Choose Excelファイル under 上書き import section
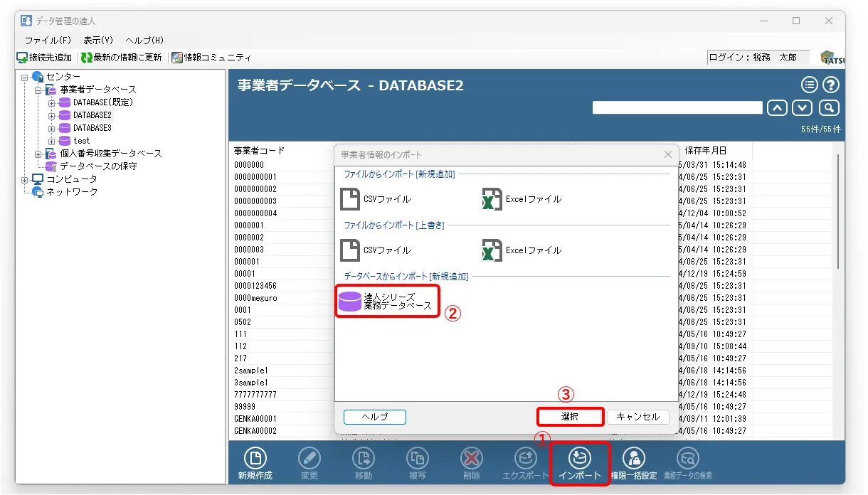868x495 pixels. point(522,250)
